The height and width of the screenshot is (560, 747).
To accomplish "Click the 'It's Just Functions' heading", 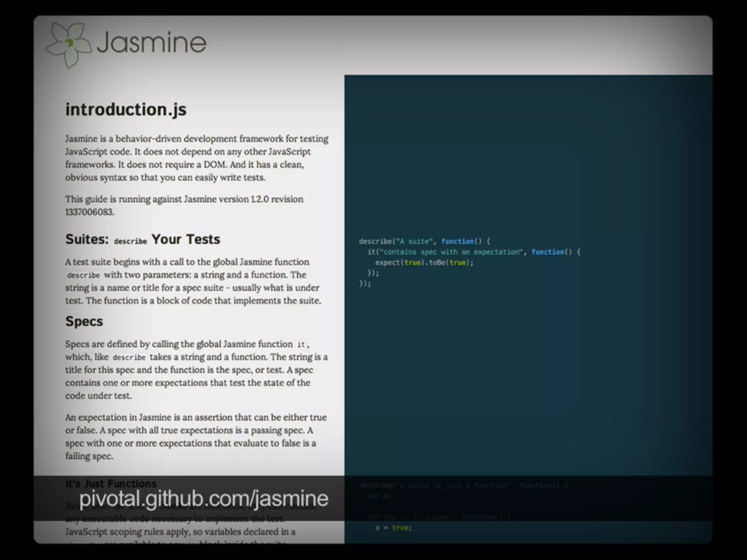I will coord(111,483).
